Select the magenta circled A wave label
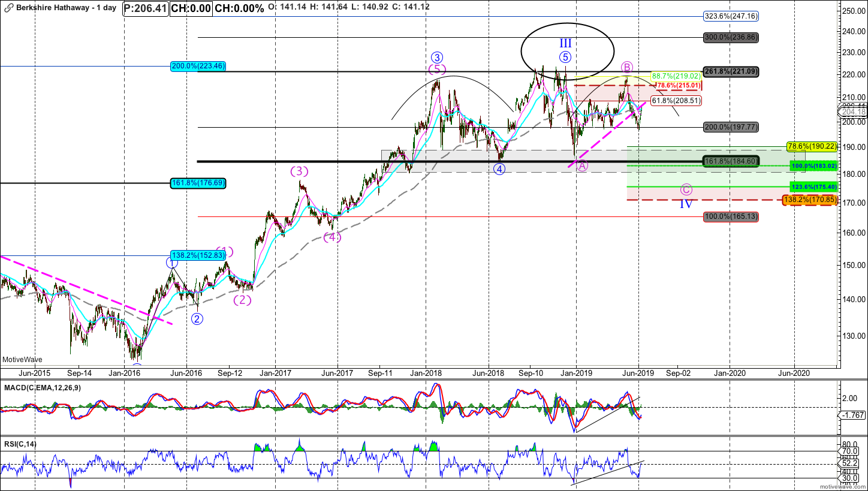Viewport: 868px width, 491px height. click(582, 166)
